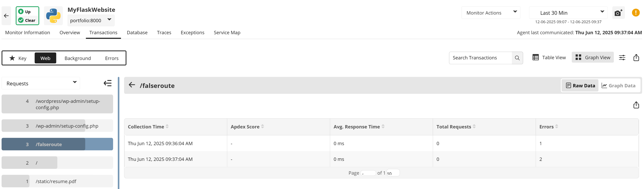644x189 pixels.
Task: Export raw data table share icon
Action: [x=636, y=105]
